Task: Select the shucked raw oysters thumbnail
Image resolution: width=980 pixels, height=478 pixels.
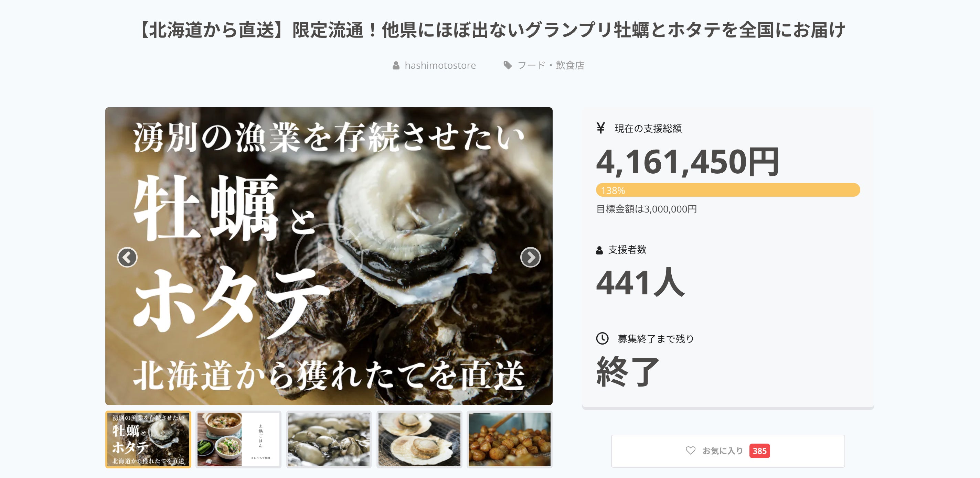Action: click(329, 439)
